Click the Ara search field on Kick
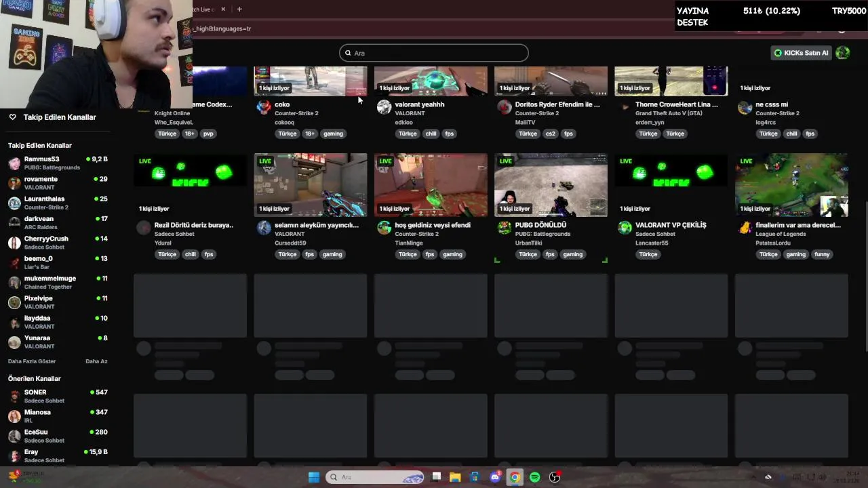The image size is (868, 488). click(434, 53)
